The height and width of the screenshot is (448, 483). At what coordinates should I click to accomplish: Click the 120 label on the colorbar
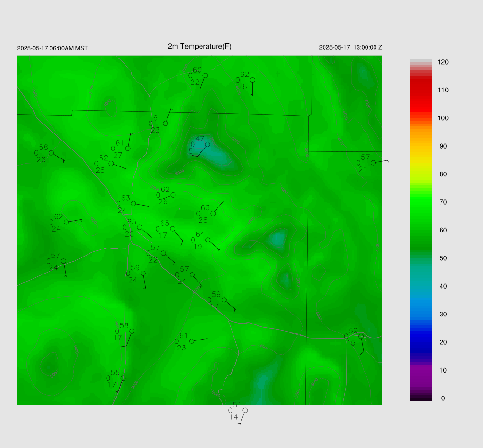[x=443, y=62]
